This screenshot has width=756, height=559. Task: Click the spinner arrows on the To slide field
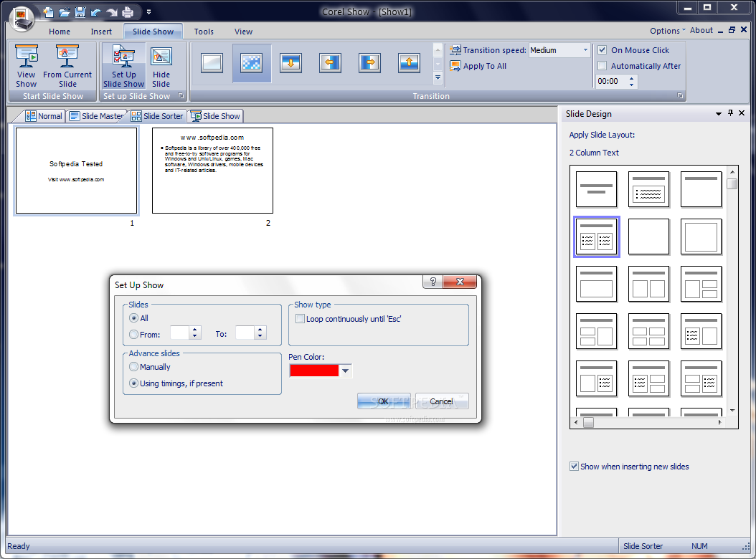pyautogui.click(x=260, y=333)
